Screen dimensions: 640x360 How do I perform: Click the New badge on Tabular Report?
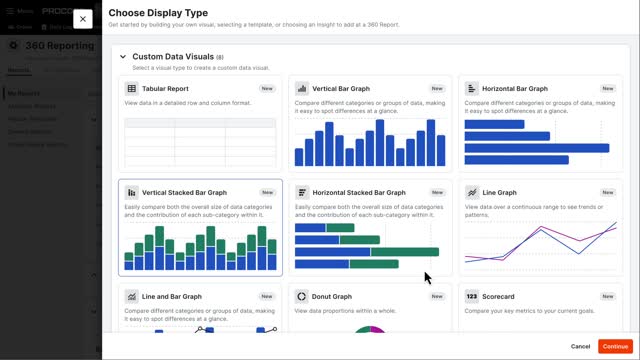[x=267, y=89]
